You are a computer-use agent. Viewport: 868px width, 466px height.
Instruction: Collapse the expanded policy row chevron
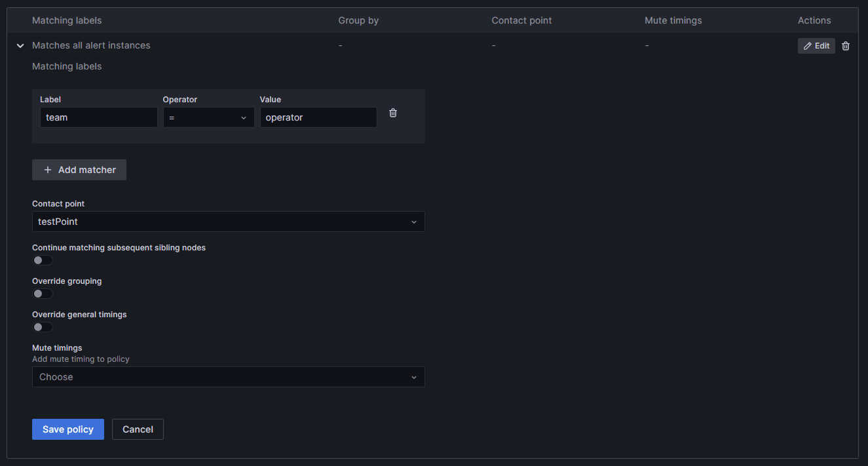coord(20,45)
